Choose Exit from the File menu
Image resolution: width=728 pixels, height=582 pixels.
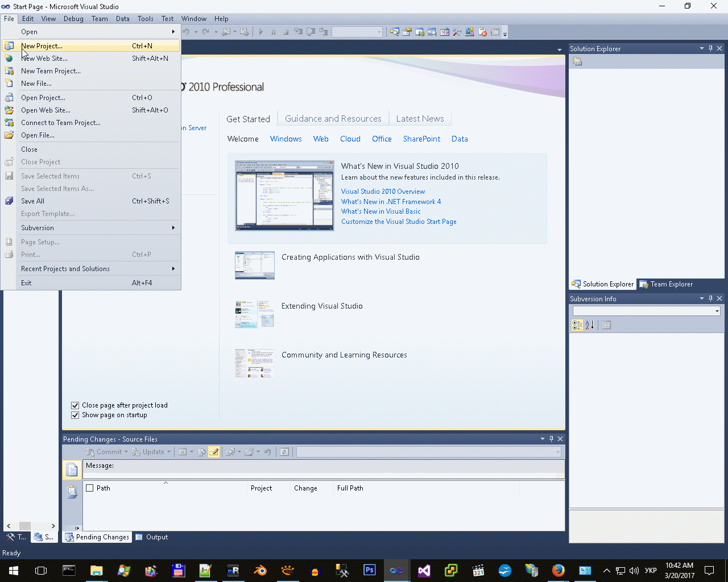(x=91, y=283)
